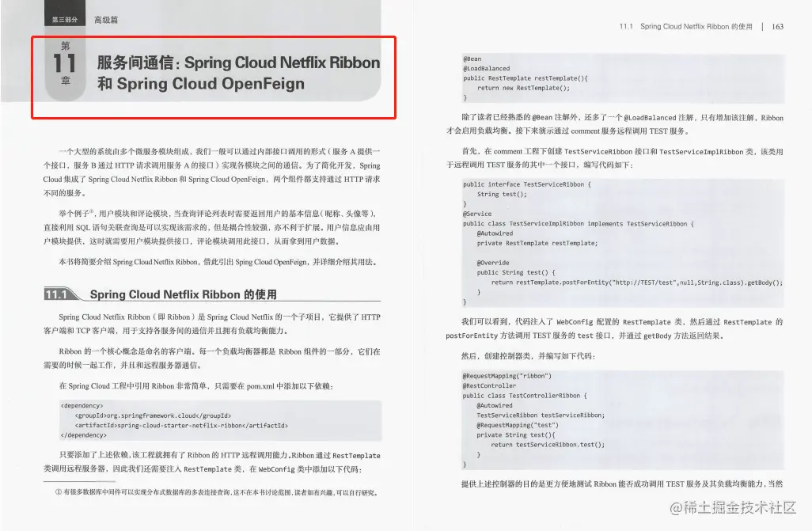Viewport: 812px width, 531px height.
Task: Click the "@LoadBalanced" code line in the snippet
Action: click(x=486, y=68)
